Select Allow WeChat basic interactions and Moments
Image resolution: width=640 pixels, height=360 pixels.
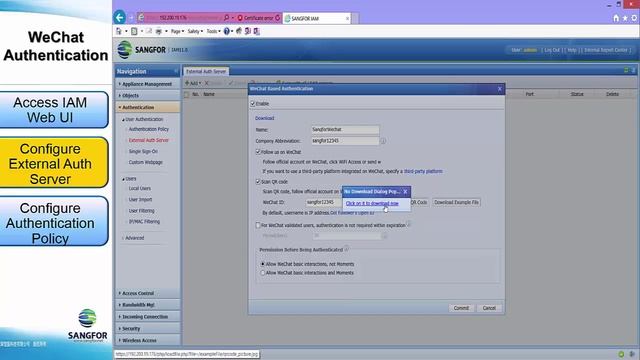click(263, 273)
